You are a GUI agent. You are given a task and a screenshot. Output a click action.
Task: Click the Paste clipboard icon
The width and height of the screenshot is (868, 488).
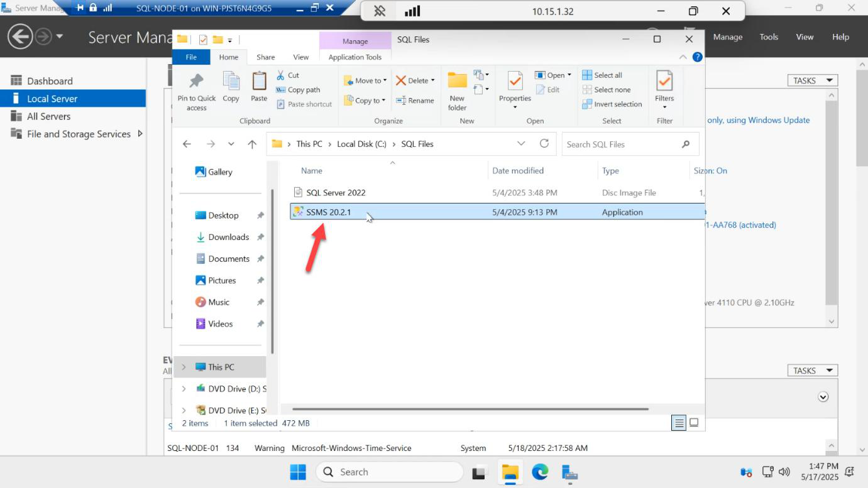259,86
